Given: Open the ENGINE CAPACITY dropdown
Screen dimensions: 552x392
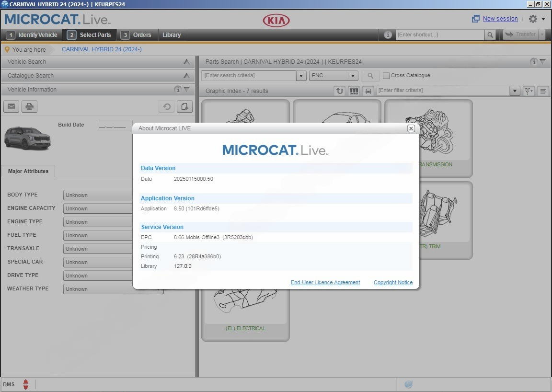Looking at the screenshot, I should tap(98, 208).
